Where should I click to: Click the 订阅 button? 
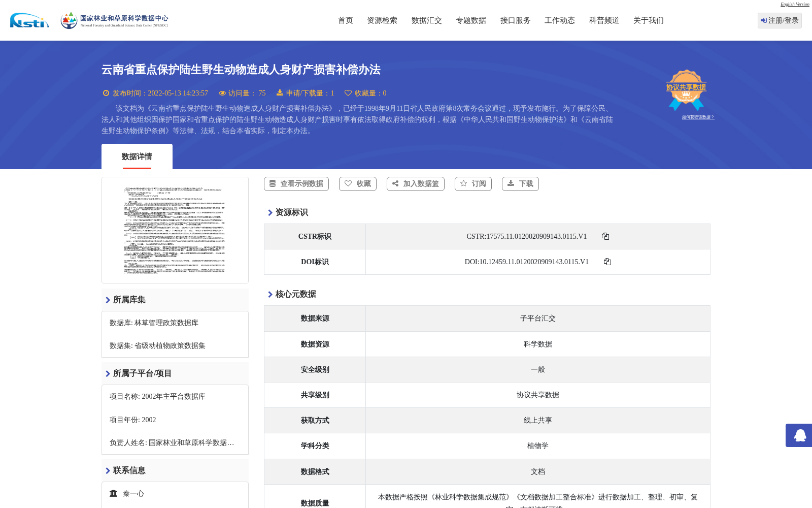point(473,184)
